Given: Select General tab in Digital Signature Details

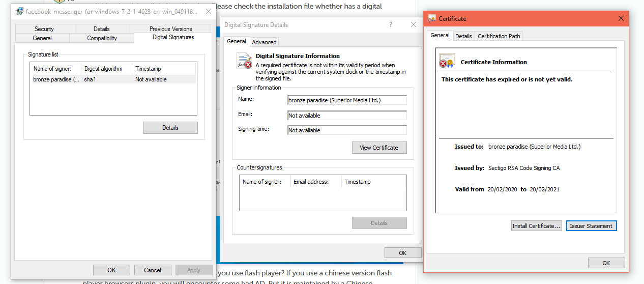Looking at the screenshot, I should click(x=237, y=41).
